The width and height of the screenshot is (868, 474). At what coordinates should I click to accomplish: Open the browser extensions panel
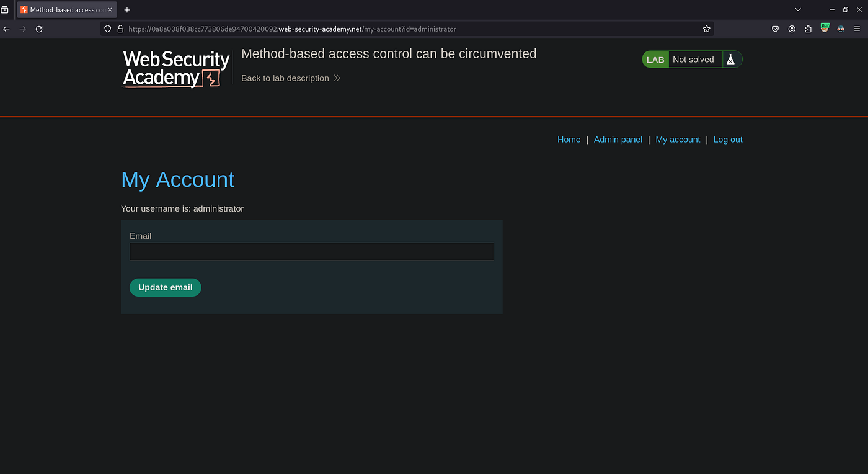(x=808, y=29)
